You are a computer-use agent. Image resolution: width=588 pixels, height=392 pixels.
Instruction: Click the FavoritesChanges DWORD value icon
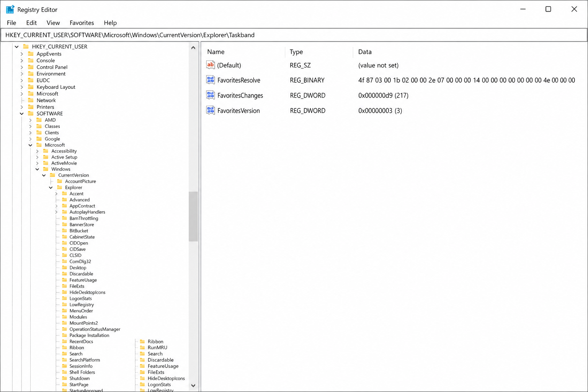[x=211, y=95]
